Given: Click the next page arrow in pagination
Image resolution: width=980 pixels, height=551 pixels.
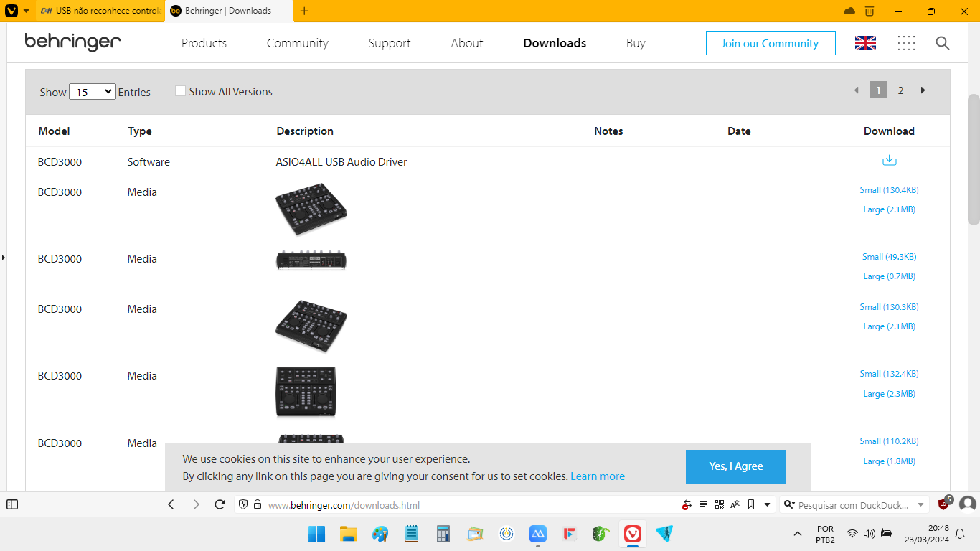Looking at the screenshot, I should 923,90.
